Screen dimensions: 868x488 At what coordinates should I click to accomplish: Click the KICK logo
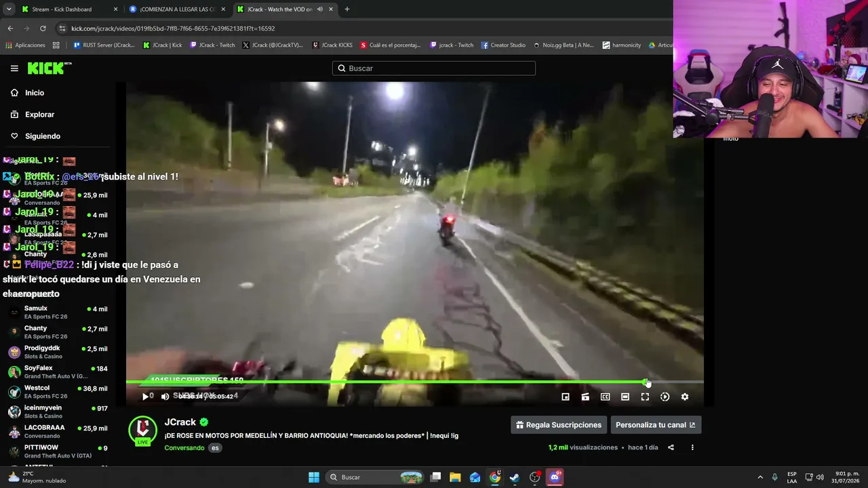49,68
